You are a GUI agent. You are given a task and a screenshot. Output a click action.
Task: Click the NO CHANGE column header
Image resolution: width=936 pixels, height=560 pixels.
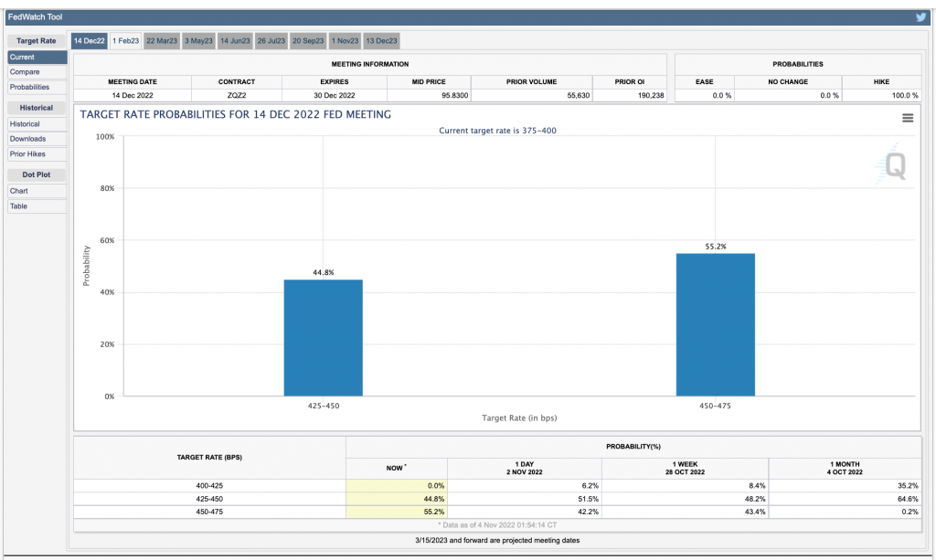point(788,81)
